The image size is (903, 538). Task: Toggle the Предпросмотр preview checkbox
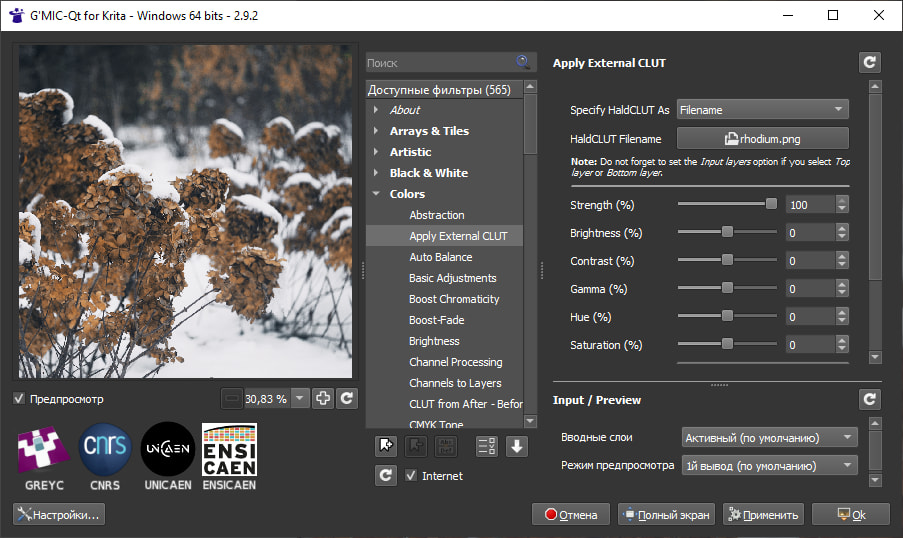click(19, 399)
